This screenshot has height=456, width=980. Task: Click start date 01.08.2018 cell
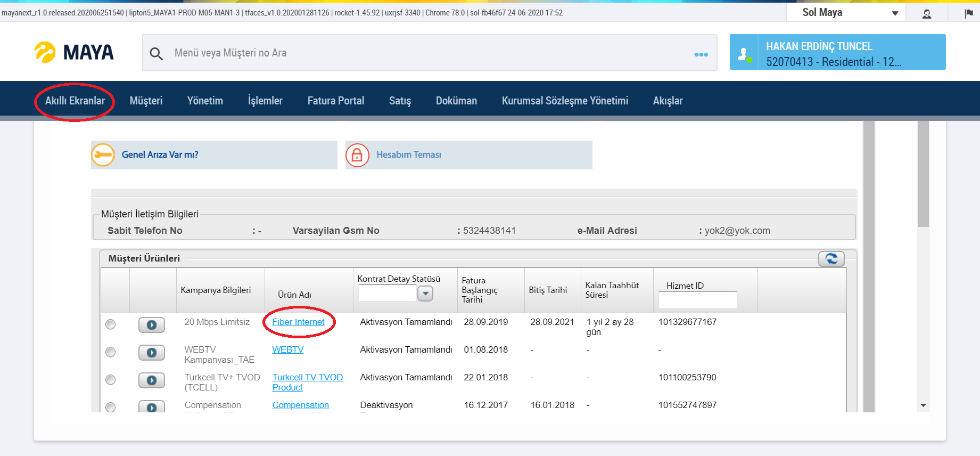pyautogui.click(x=485, y=350)
